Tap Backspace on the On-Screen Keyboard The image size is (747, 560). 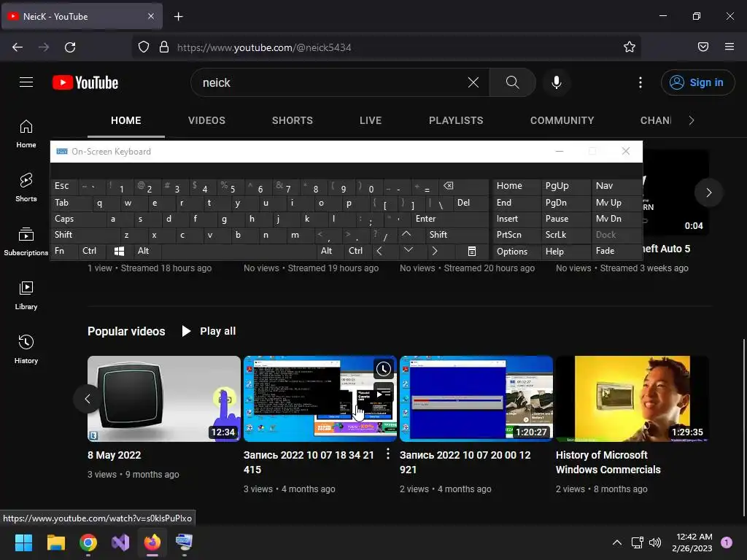click(x=462, y=186)
